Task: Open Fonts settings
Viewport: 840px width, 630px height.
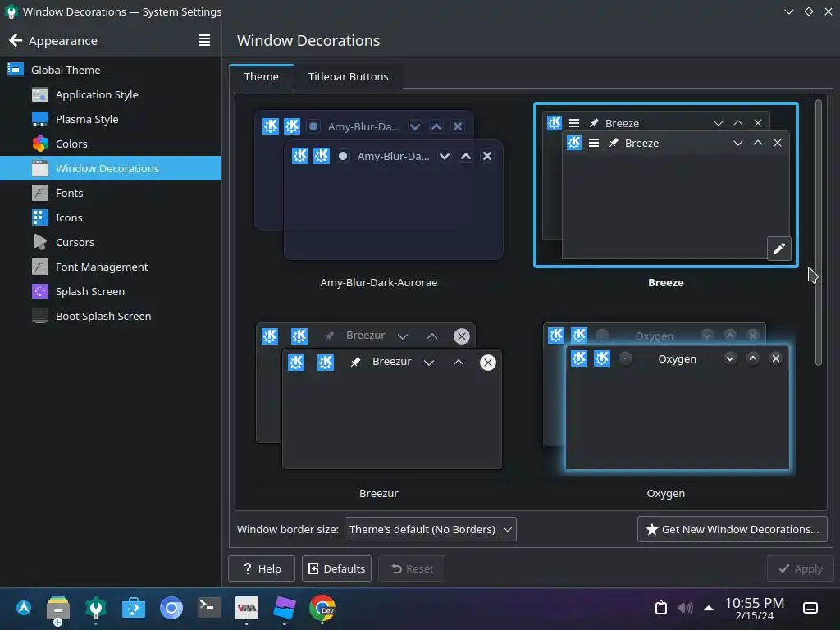Action: [111, 193]
